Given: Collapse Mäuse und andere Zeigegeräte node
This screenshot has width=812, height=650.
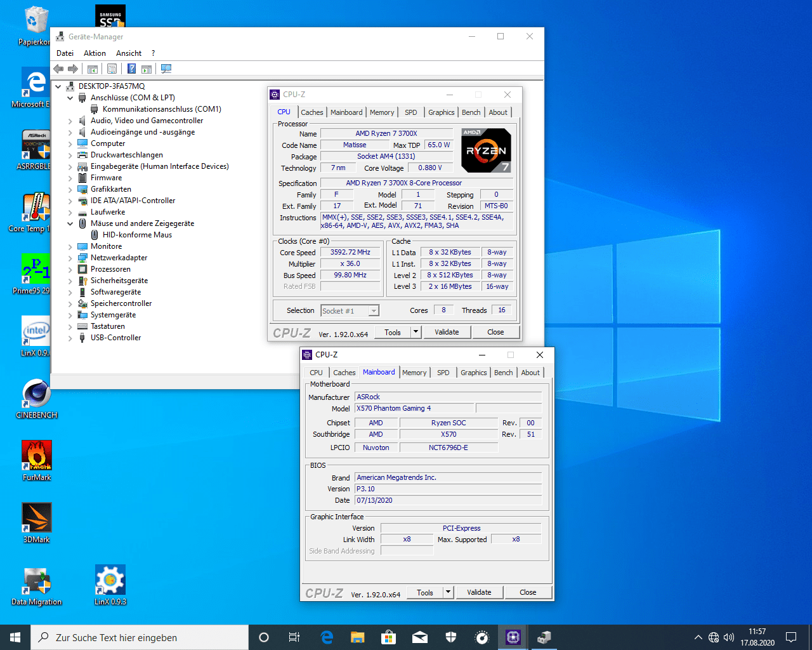Looking at the screenshot, I should pos(70,223).
